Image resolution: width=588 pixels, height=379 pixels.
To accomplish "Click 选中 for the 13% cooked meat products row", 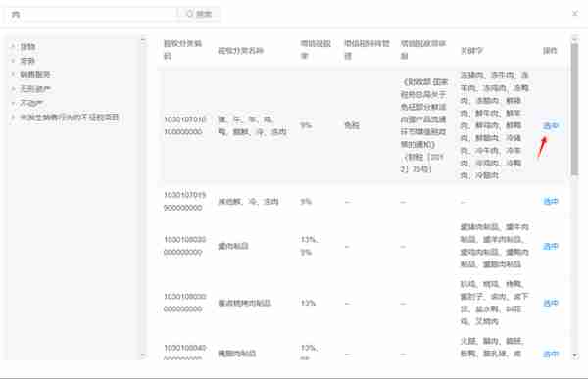I will (551, 303).
